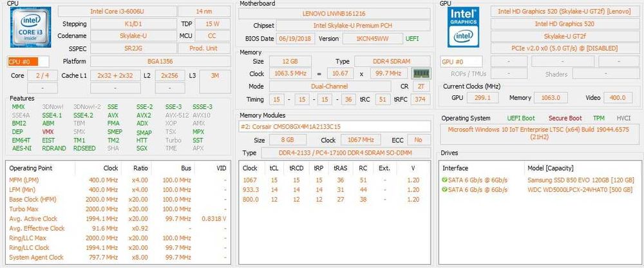
Task: Click the green check icon on WDC drive row
Action: (x=444, y=189)
